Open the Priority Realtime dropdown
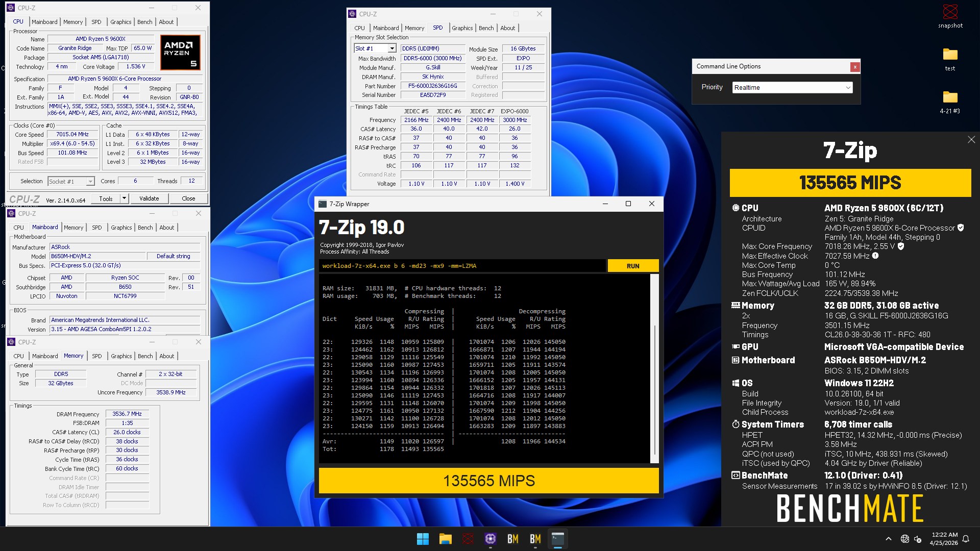The image size is (980, 551). pos(792,87)
